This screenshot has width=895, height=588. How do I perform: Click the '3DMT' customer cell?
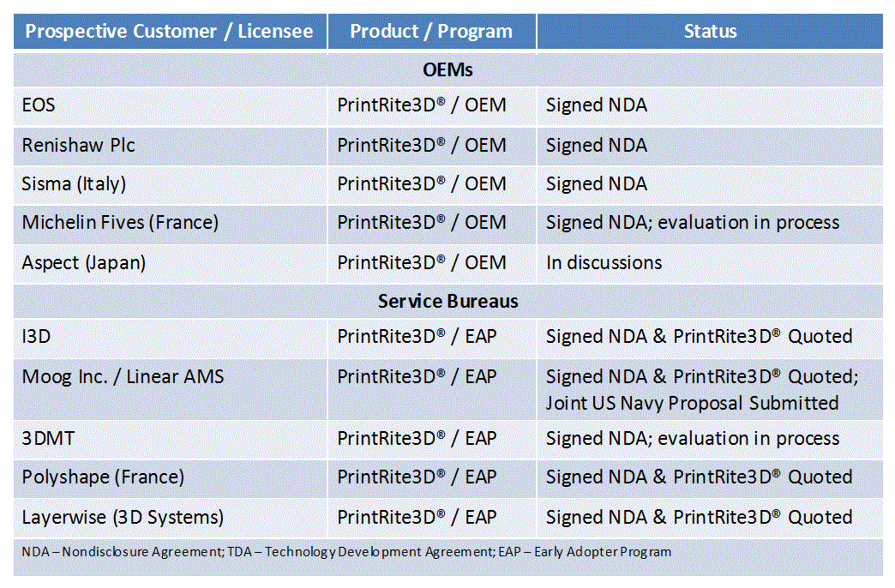(x=48, y=439)
